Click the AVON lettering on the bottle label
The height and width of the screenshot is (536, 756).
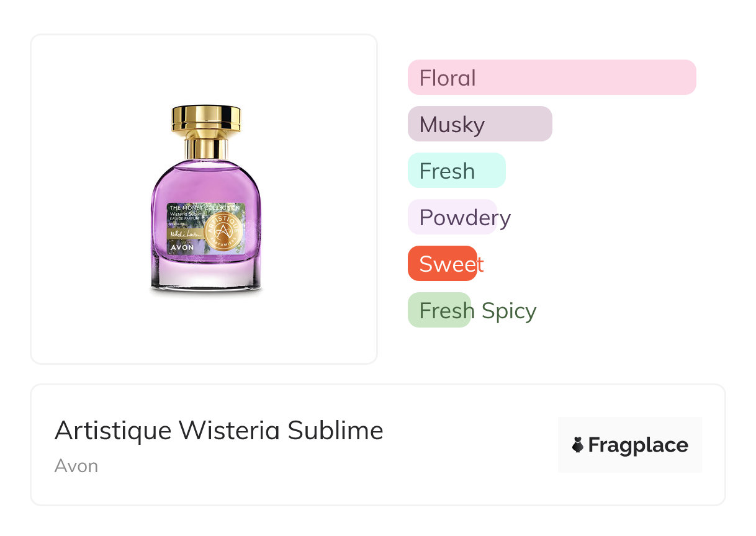182,247
